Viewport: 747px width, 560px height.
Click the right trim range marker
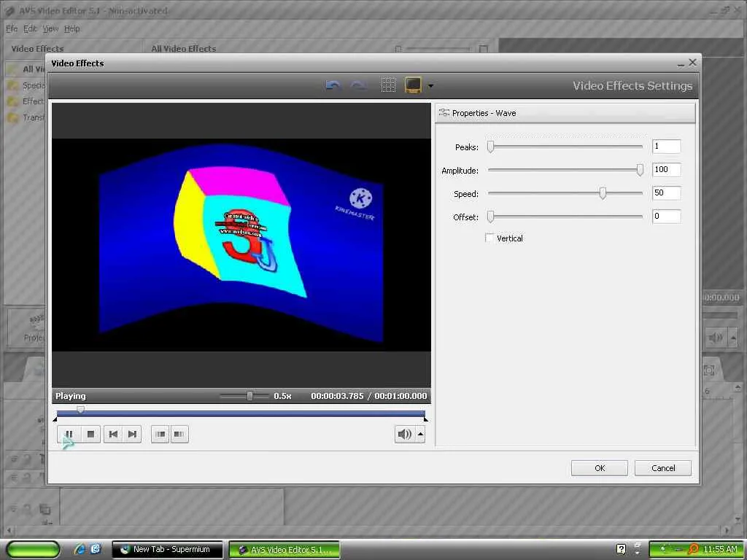pyautogui.click(x=426, y=419)
